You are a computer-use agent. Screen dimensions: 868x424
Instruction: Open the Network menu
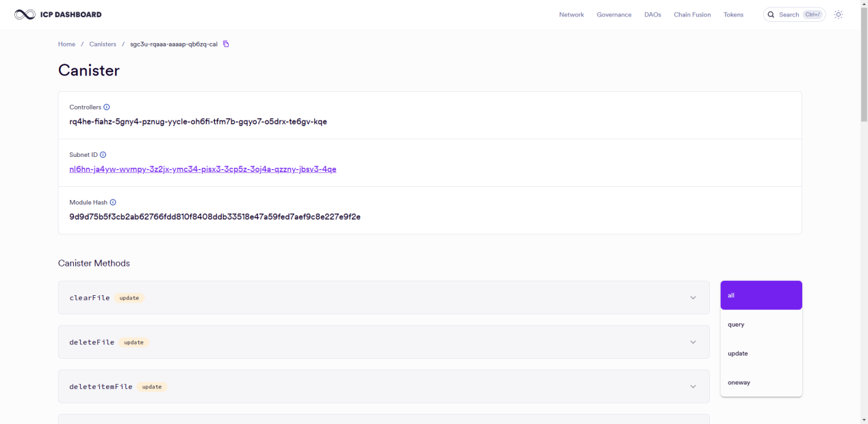tap(572, 14)
